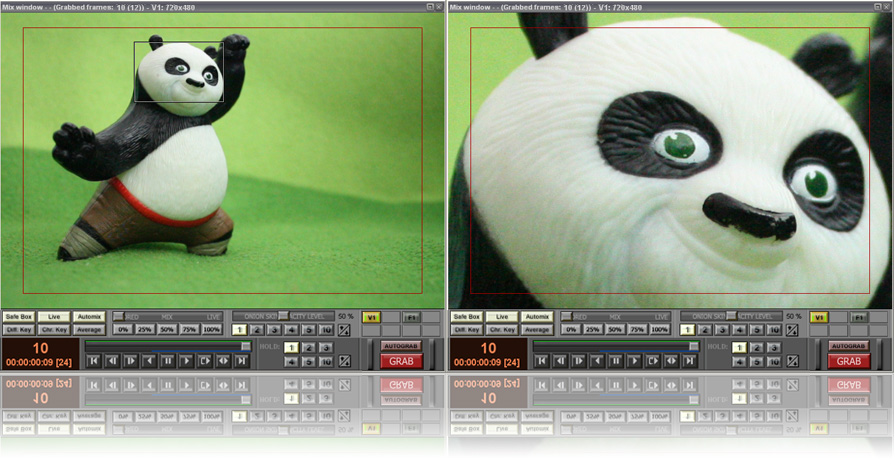Toggle Live view in left Mix window
This screenshot has height=465, width=895.
(54, 317)
